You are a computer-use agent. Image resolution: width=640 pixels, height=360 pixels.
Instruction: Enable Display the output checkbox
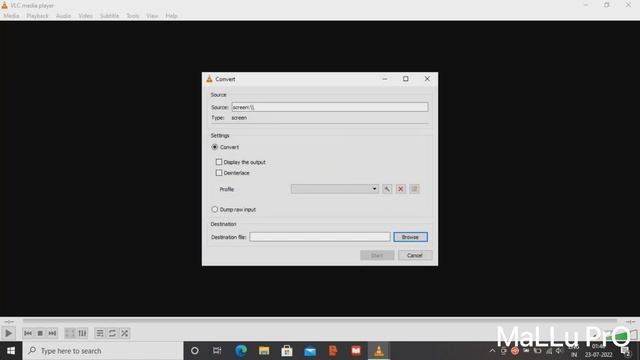click(219, 162)
